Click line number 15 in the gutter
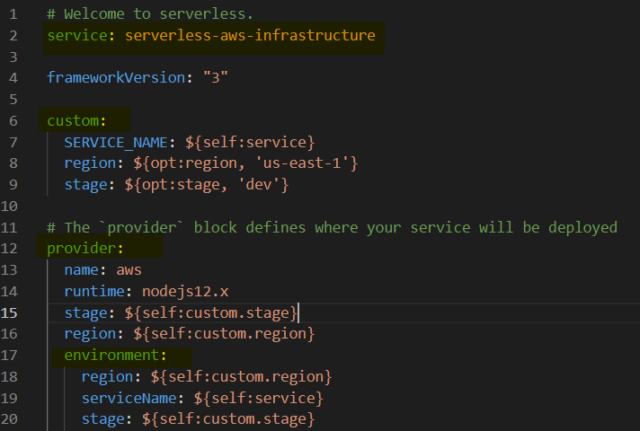The image size is (640, 431). point(9,313)
